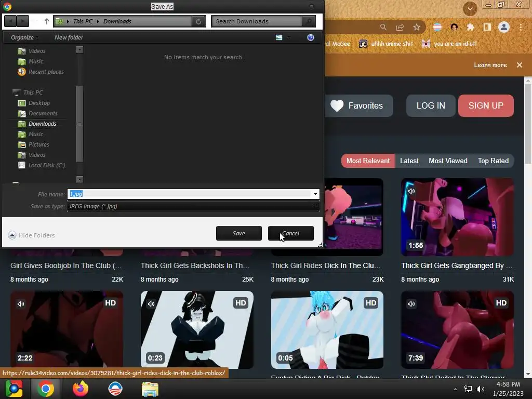This screenshot has height=399, width=532.
Task: Open the 'uhhh anime shit' bookmark
Action: pos(387,44)
